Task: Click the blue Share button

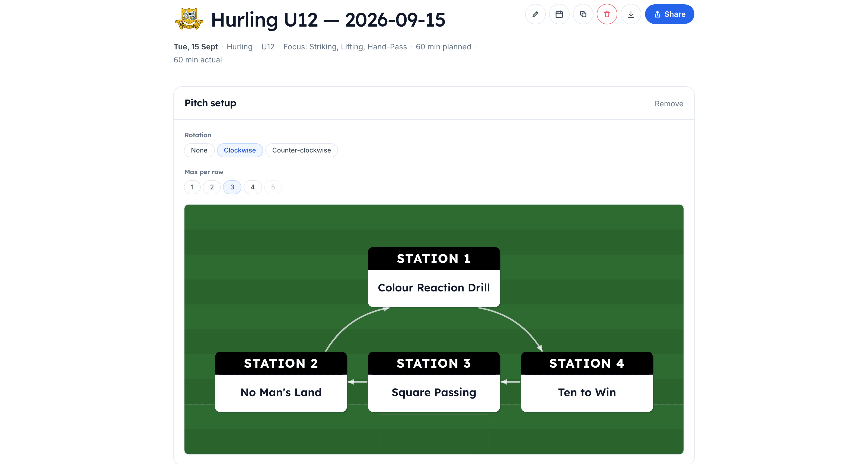Action: click(x=669, y=14)
